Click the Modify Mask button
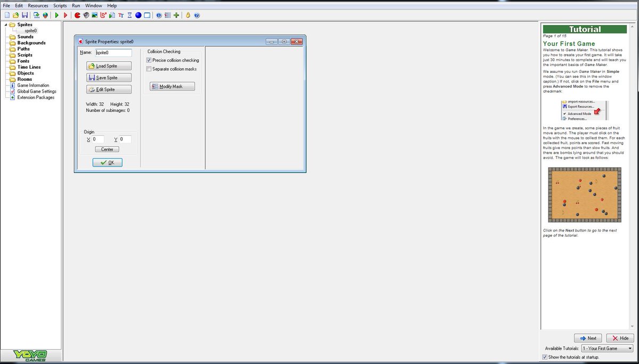Viewport: 639px width, 364px height. (173, 86)
